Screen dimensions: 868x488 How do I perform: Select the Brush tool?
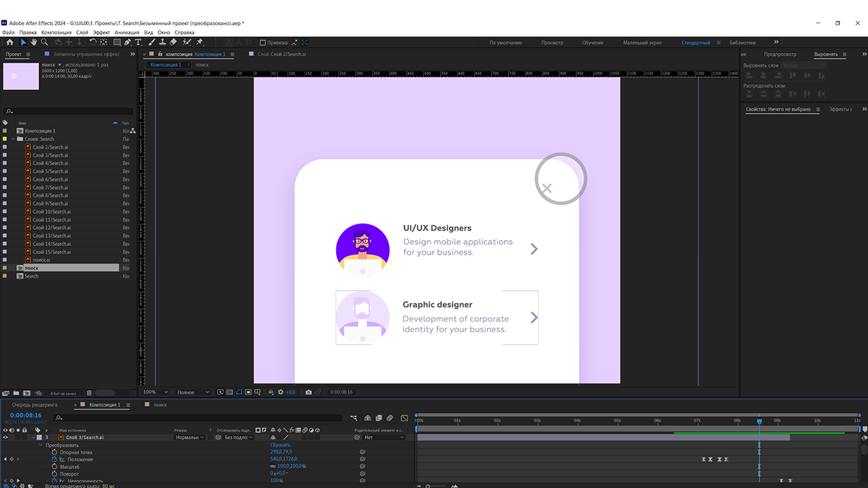(152, 42)
